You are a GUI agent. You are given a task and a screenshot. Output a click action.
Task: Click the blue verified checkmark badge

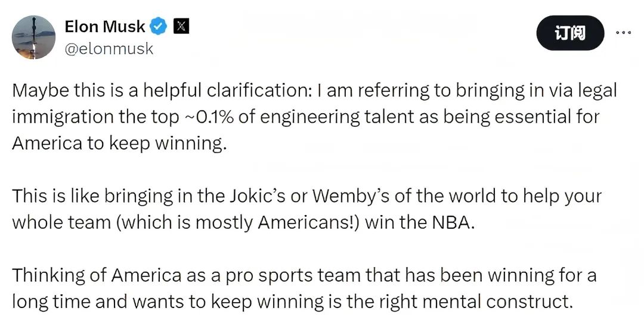click(158, 27)
